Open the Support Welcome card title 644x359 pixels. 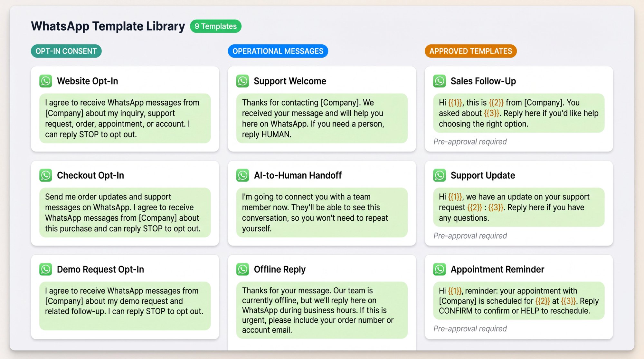(x=290, y=81)
